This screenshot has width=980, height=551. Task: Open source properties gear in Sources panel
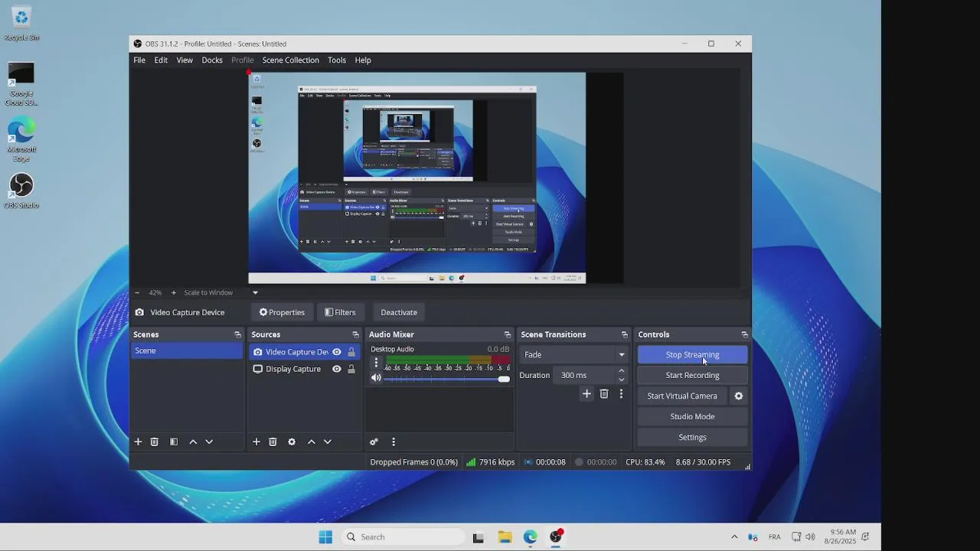[292, 442]
